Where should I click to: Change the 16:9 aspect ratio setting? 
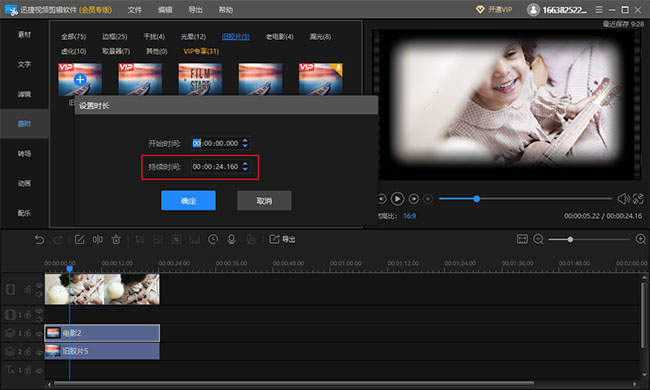point(409,216)
